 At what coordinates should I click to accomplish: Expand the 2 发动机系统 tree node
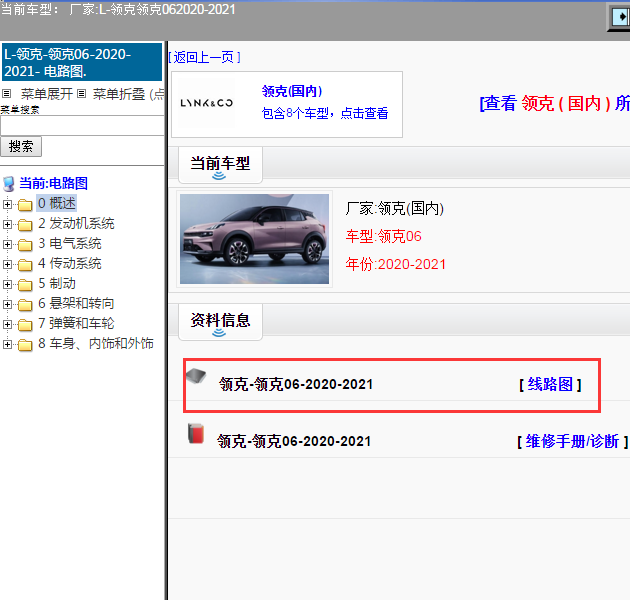pyautogui.click(x=7, y=224)
